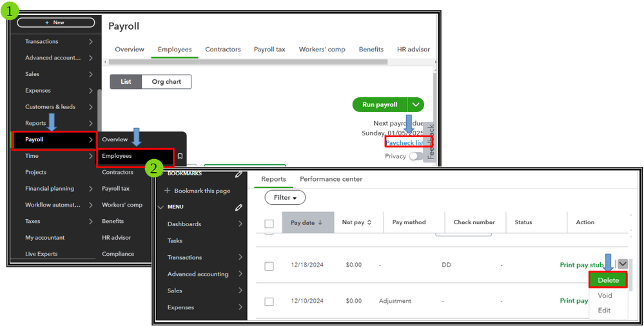The height and width of the screenshot is (326, 644).
Task: Select the Org chart view button
Action: 166,82
